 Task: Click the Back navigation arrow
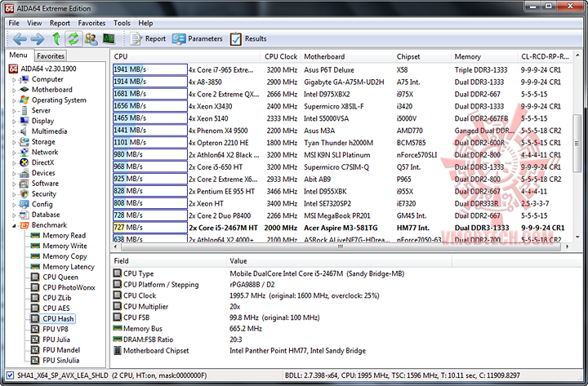pyautogui.click(x=20, y=39)
